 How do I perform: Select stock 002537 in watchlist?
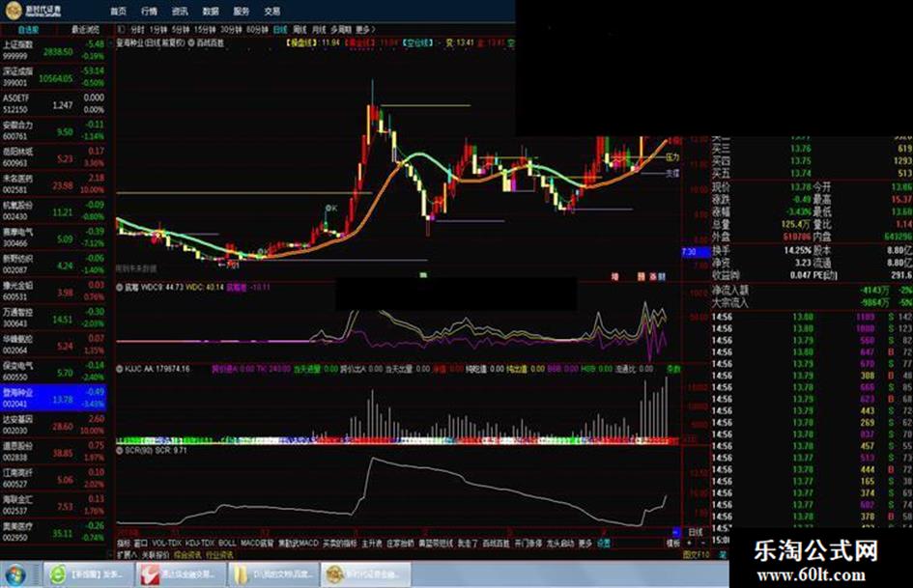coord(53,505)
